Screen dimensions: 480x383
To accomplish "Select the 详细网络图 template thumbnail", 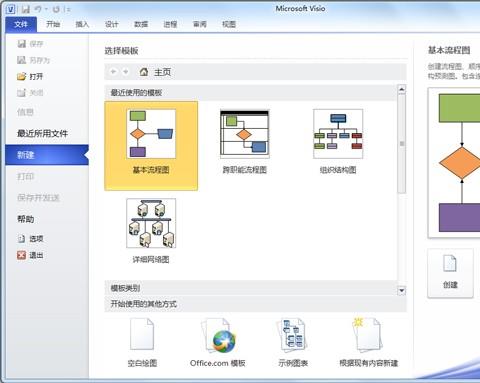I will (x=151, y=223).
